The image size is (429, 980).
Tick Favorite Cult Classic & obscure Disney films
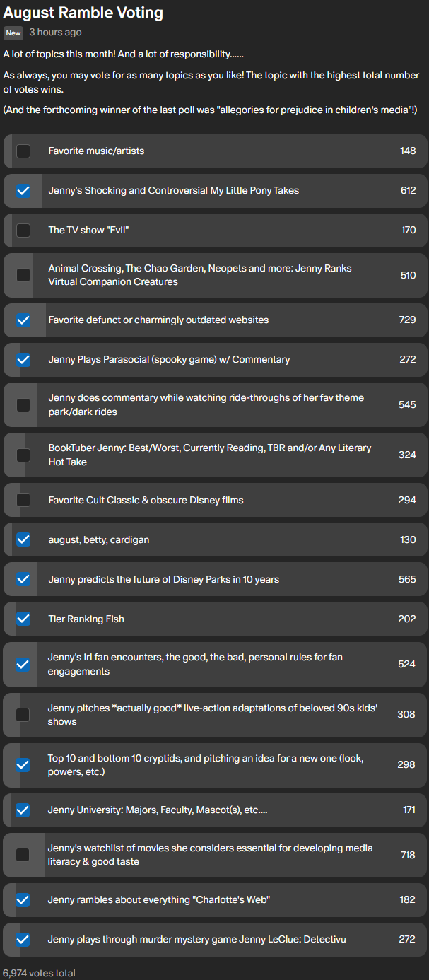pyautogui.click(x=23, y=501)
